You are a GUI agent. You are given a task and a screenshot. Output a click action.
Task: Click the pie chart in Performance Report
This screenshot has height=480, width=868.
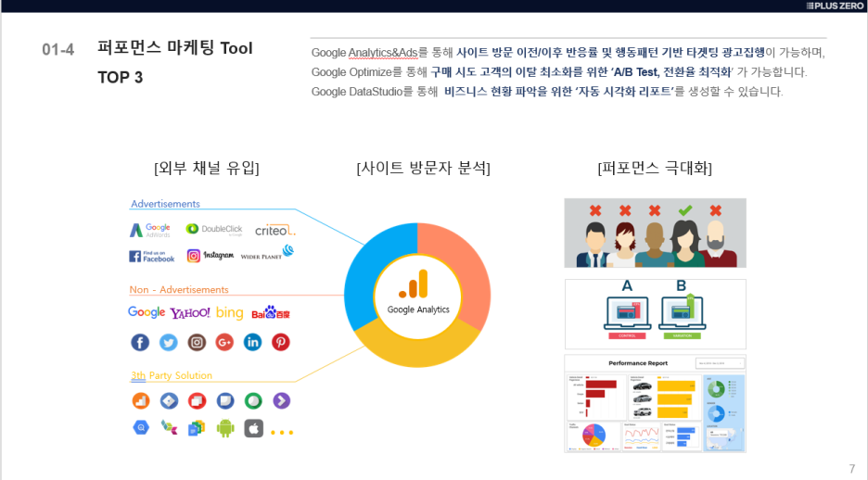pos(593,436)
